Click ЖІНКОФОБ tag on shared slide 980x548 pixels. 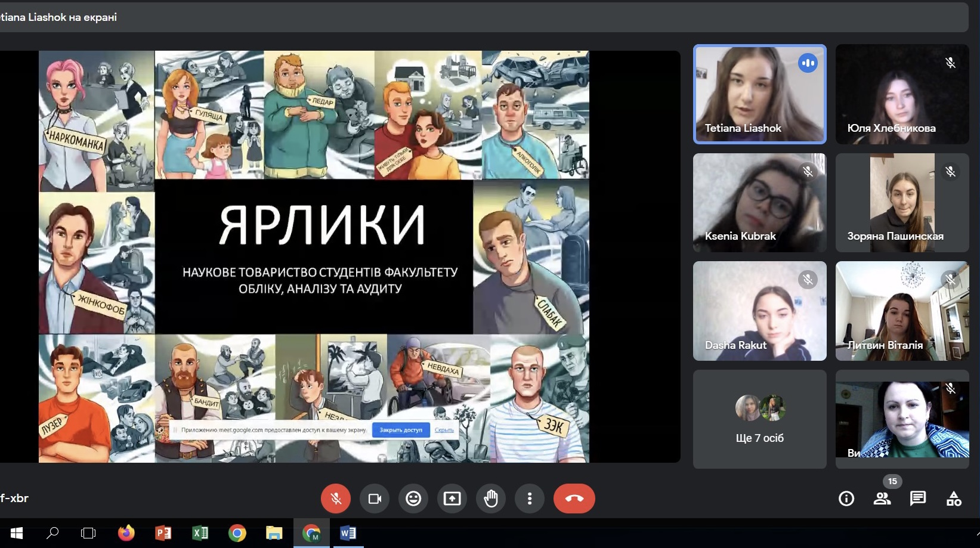(101, 305)
